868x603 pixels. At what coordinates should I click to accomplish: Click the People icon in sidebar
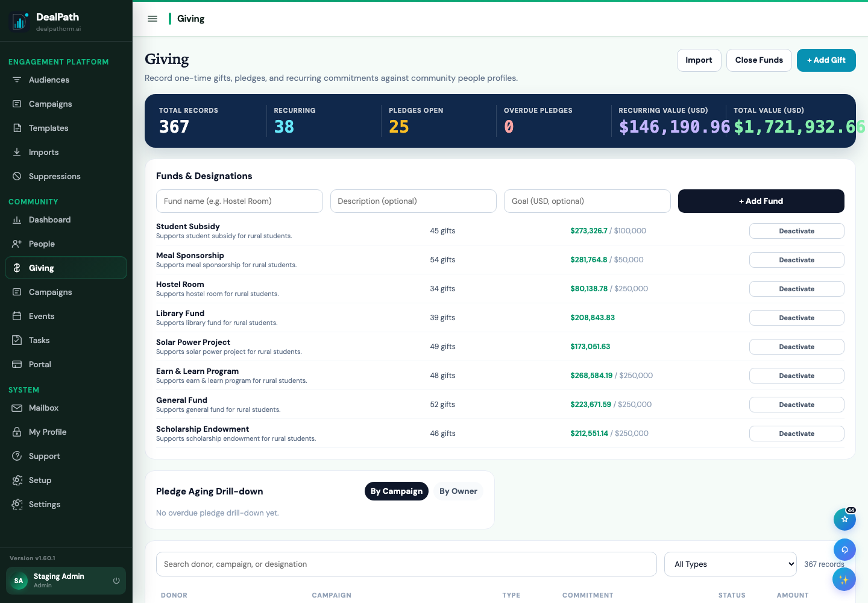pyautogui.click(x=17, y=244)
